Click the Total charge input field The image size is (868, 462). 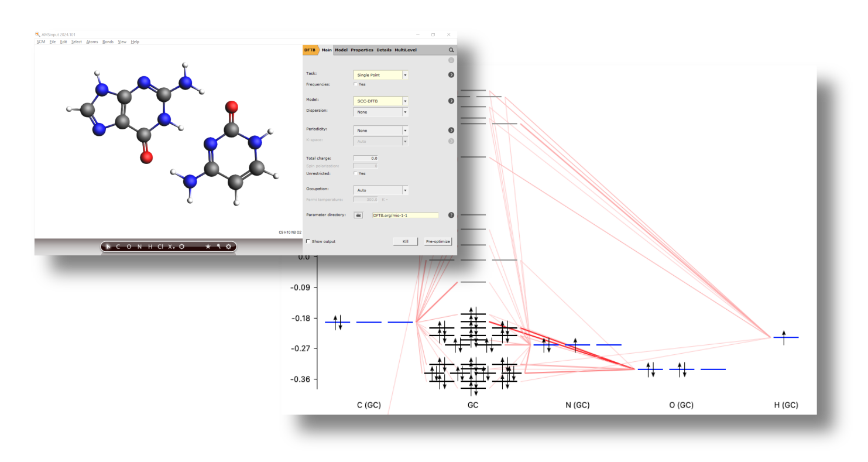[x=366, y=158]
